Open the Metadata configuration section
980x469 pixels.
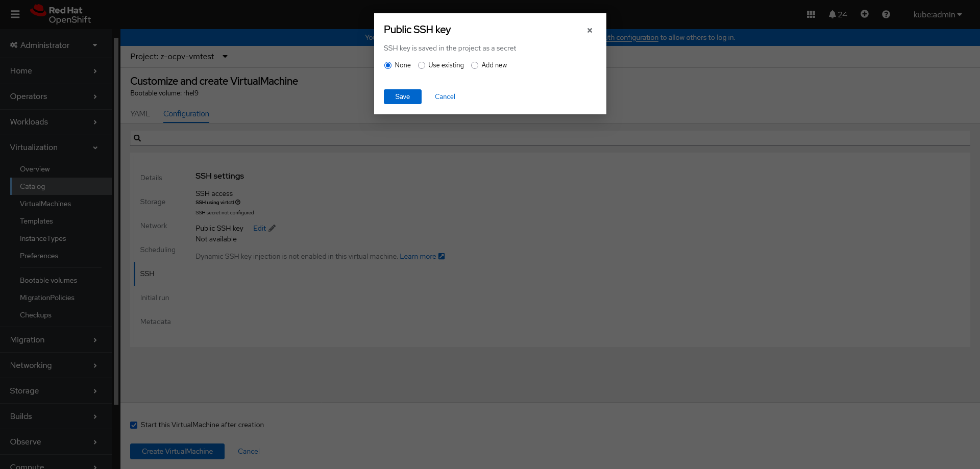coord(156,322)
